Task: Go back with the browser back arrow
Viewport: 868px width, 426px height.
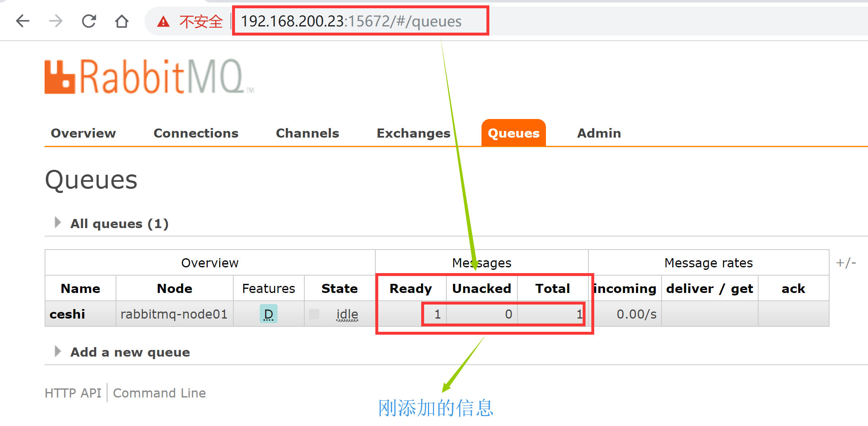Action: point(23,21)
